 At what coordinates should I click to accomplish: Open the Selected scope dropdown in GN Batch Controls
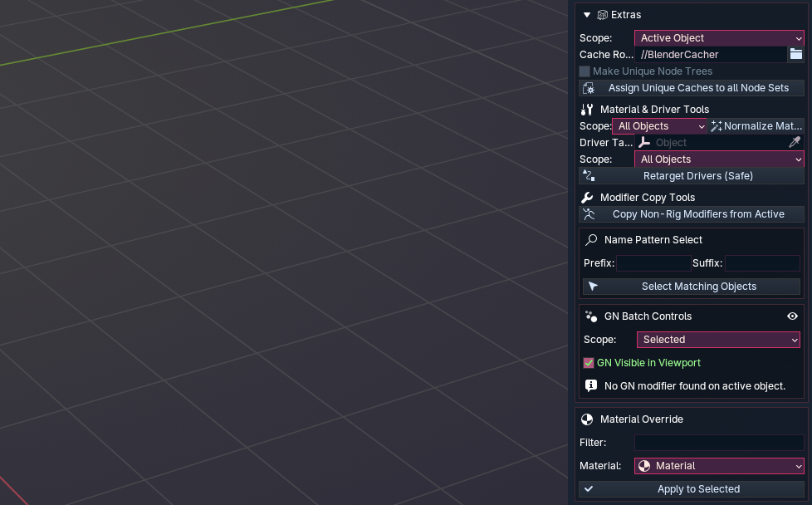point(718,340)
